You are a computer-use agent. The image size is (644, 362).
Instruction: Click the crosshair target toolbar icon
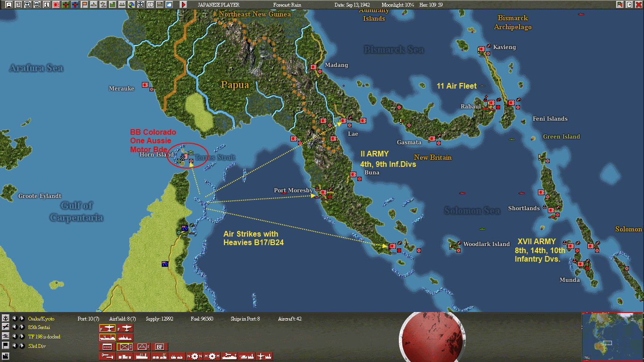pos(141,4)
